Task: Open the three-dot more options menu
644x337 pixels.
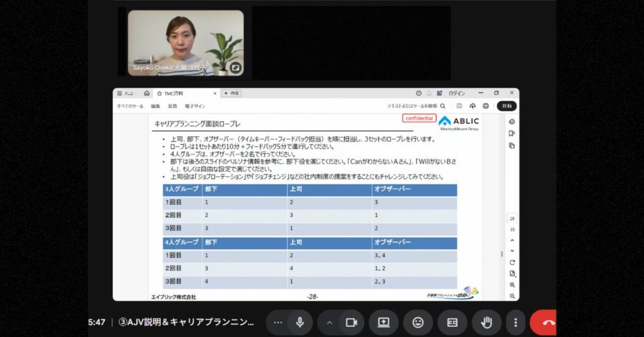Action: pos(516,322)
